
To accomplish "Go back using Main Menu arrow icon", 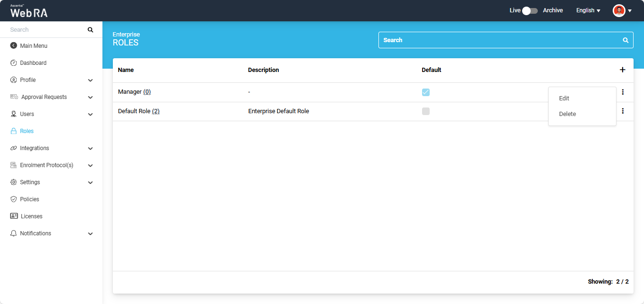I will tap(14, 46).
